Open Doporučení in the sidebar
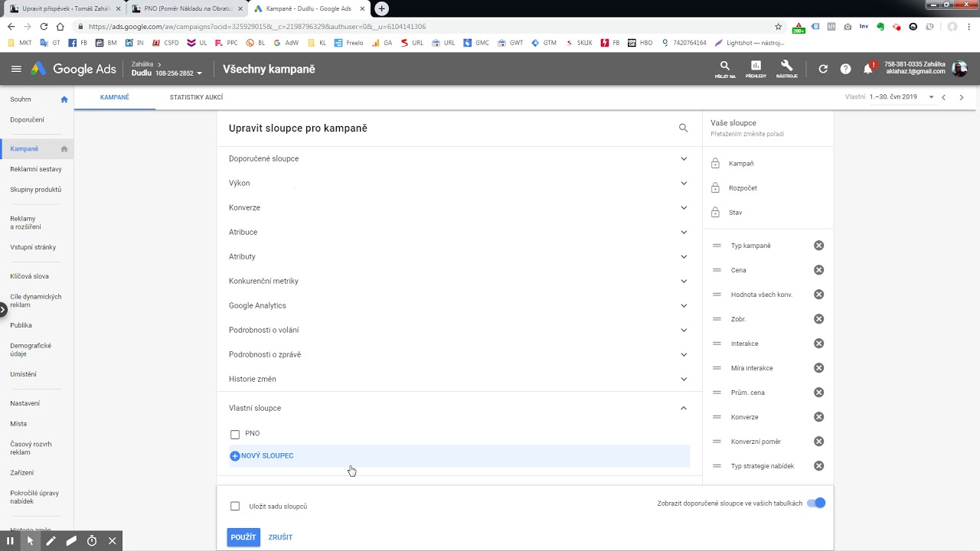This screenshot has height=551, width=980. click(x=28, y=120)
